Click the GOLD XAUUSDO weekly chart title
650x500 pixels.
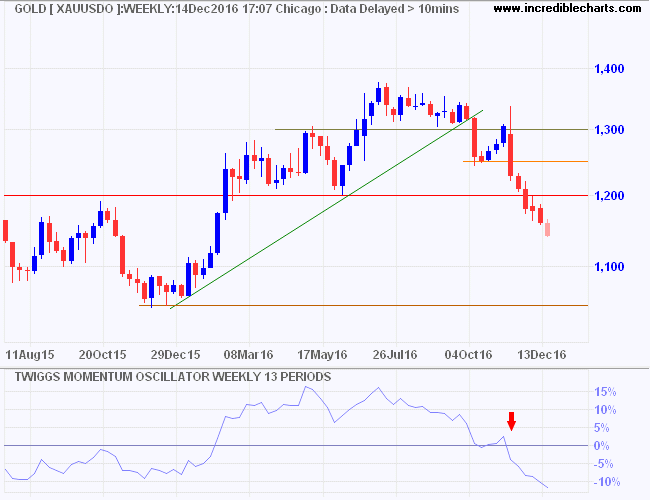237,9
